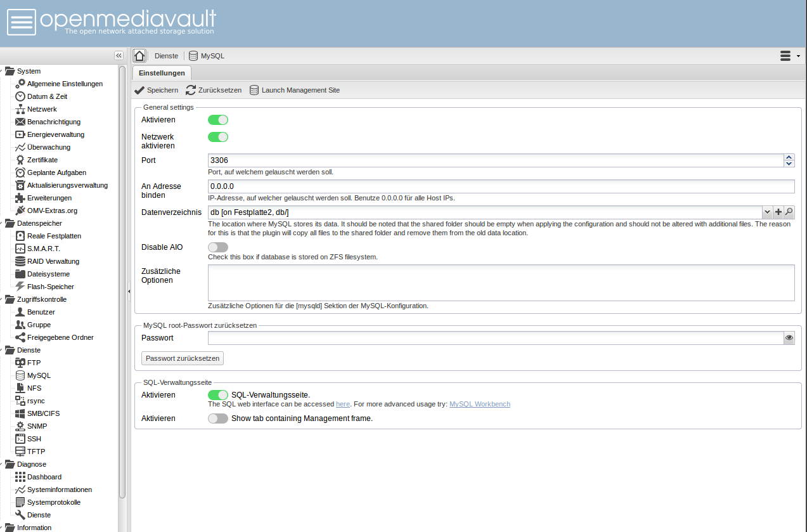
Task: Focus the Zusätzliche Optionen text area
Action: click(501, 283)
